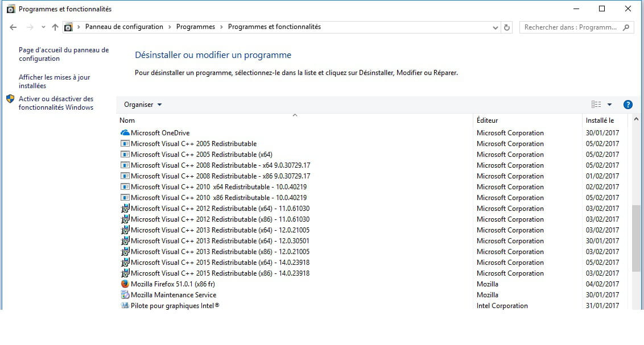Open Afficher les mises à jour installées
Screen dimensions: 644x345
[54, 81]
